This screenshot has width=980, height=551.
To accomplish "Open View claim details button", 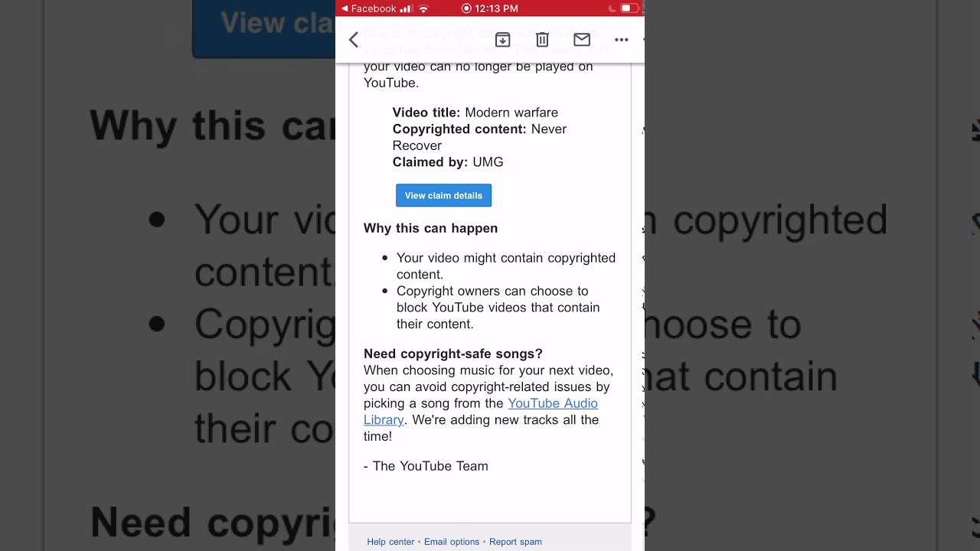I will point(443,195).
